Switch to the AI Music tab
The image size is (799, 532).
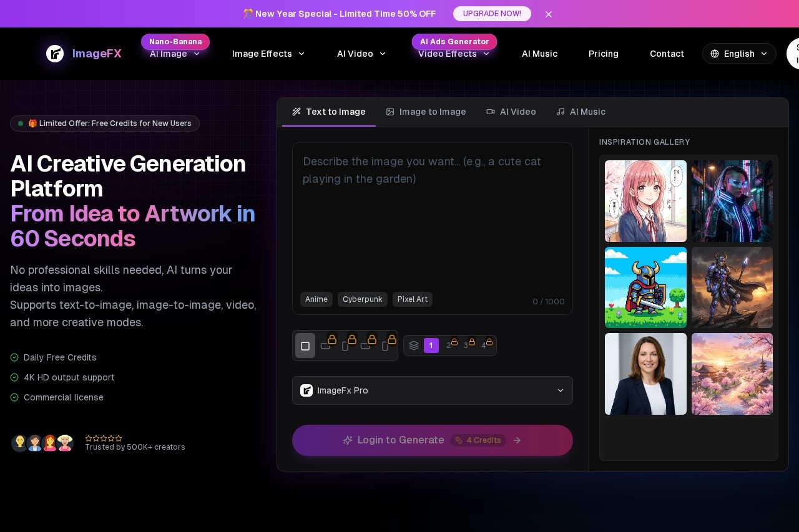coord(581,112)
